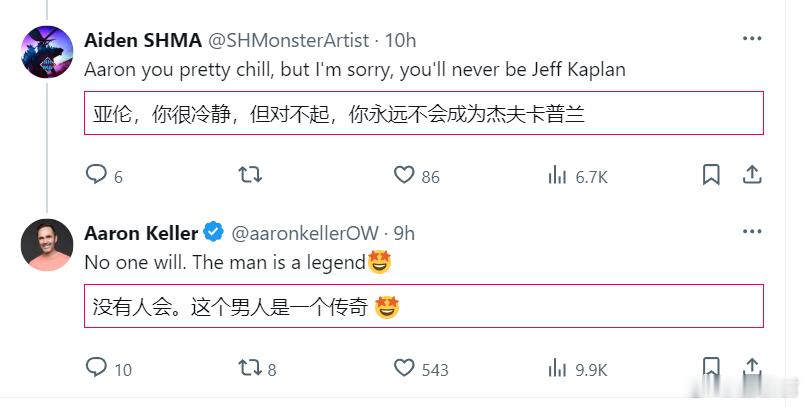
Task: Open Aaron Keller display name link
Action: [140, 233]
